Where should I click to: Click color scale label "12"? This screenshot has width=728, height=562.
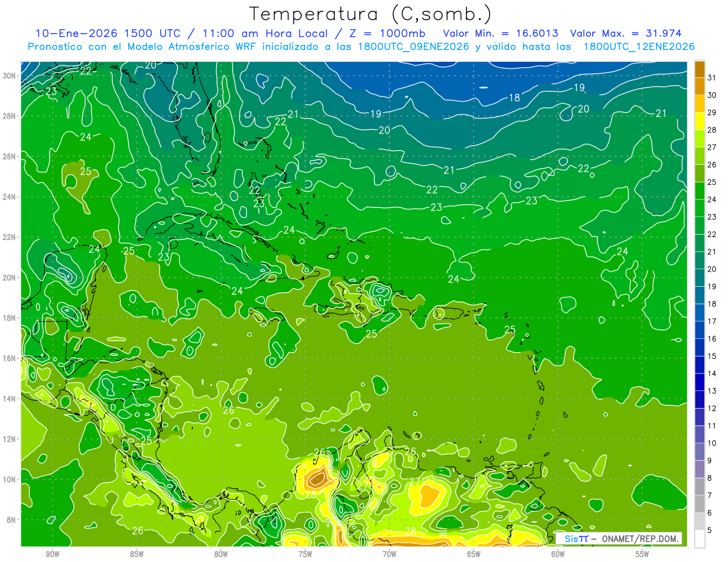[x=712, y=409]
